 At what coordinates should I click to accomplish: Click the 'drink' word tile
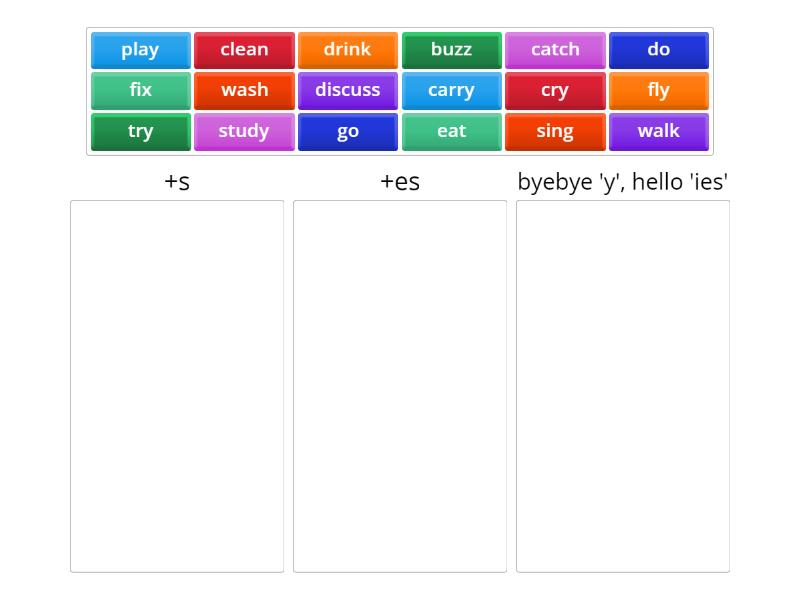348,50
